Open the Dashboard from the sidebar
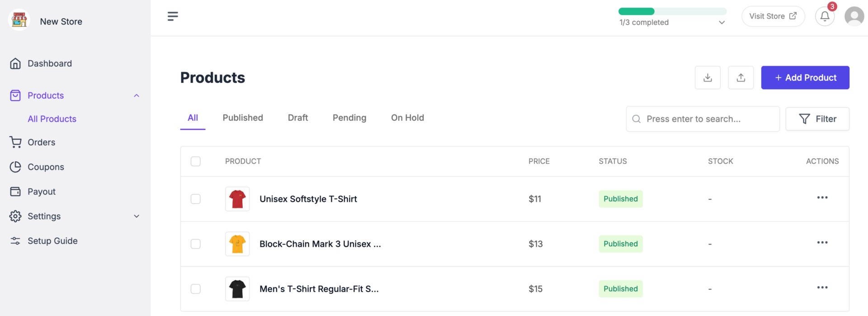 coord(49,63)
